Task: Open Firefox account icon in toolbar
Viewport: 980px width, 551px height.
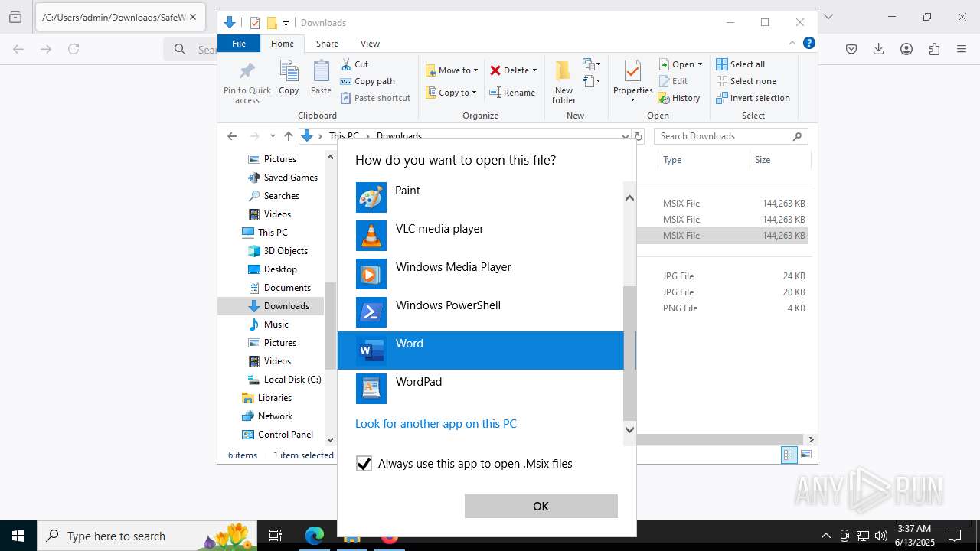Action: (x=906, y=49)
